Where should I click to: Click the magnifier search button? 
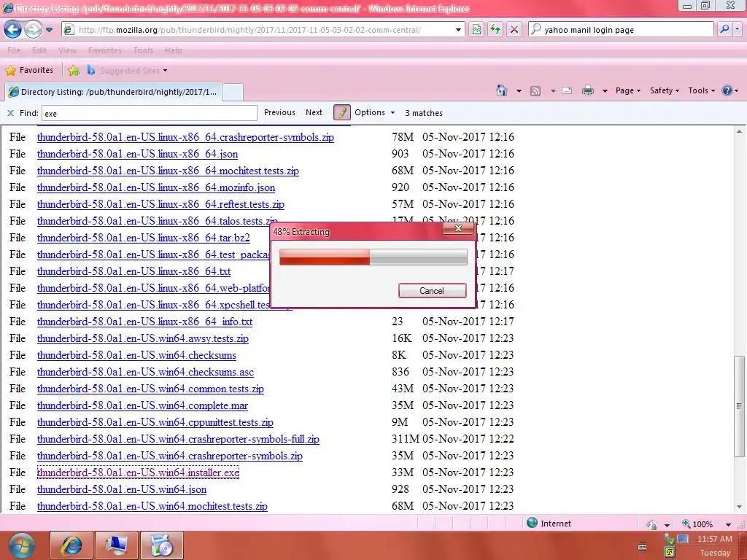coord(724,29)
